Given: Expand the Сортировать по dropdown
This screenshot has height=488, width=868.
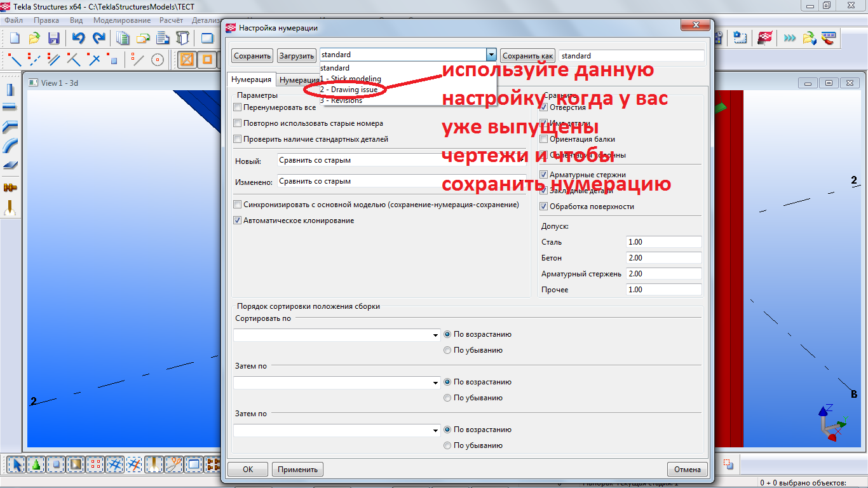Looking at the screenshot, I should click(435, 335).
